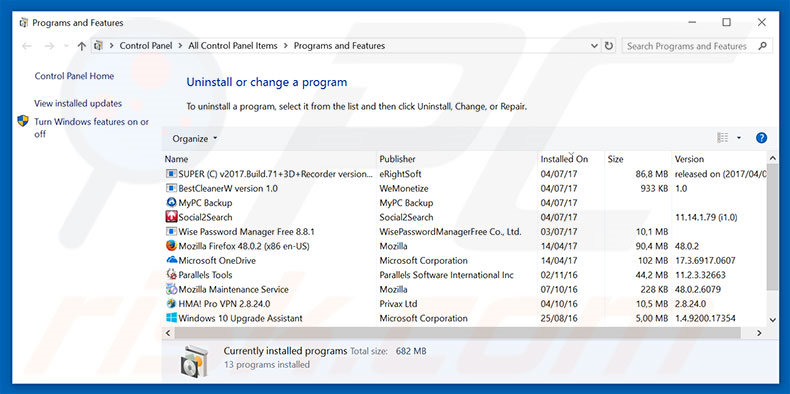Click the Forward navigation arrow
Screen dimensions: 790x394
pyautogui.click(x=49, y=46)
